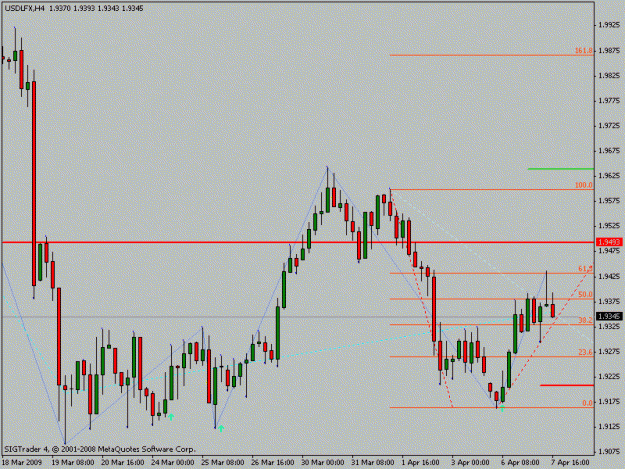Click the 18 Mar 2009 date label
625x469 pixels.
click(22, 462)
